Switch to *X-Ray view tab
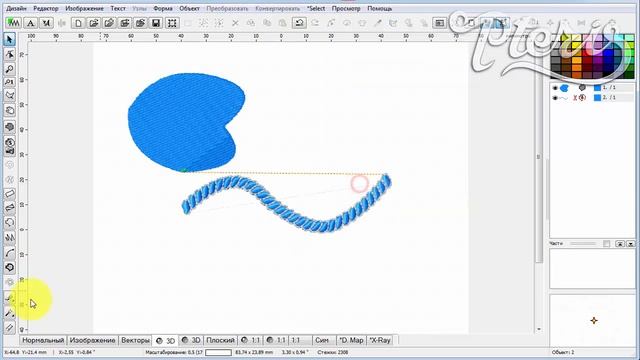This screenshot has height=360, width=640. tap(380, 340)
